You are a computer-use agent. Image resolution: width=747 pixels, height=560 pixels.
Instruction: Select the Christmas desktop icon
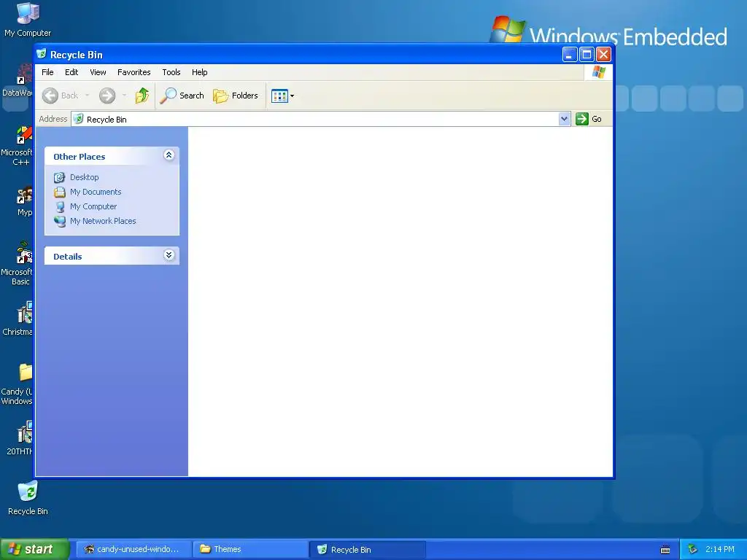(18, 319)
